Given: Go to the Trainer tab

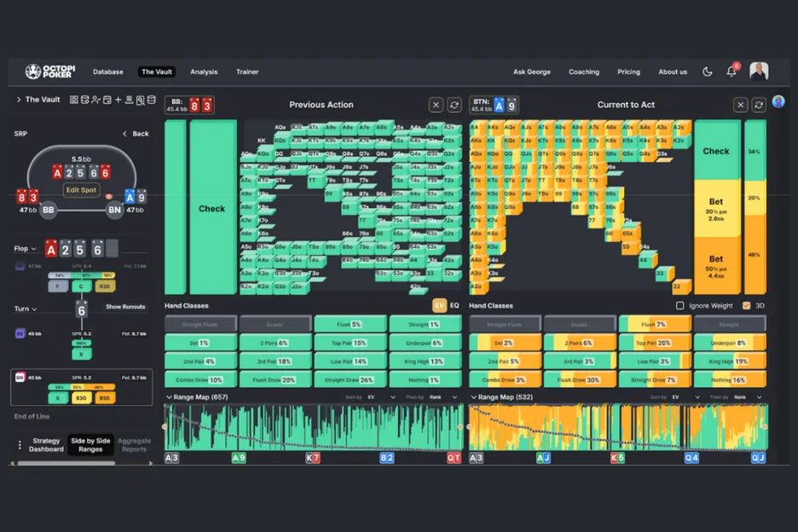Looking at the screenshot, I should [x=247, y=72].
